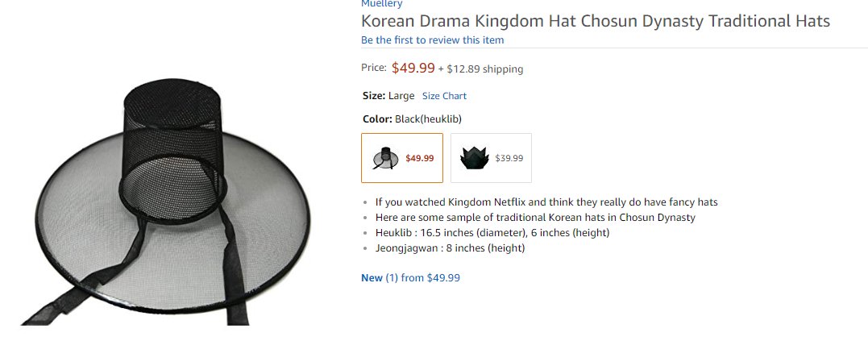Image resolution: width=868 pixels, height=362 pixels.
Task: Click the bullet about watching Kingdom Netflix
Action: point(546,202)
